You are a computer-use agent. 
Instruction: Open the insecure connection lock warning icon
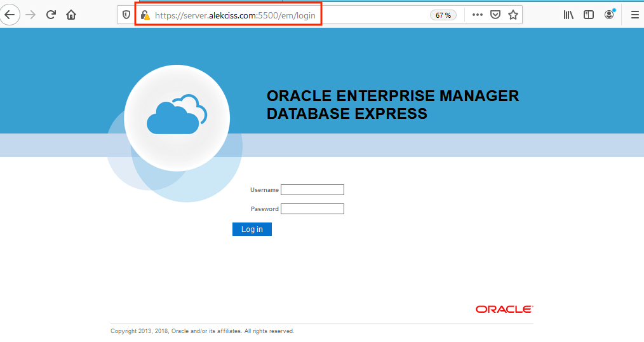click(145, 16)
